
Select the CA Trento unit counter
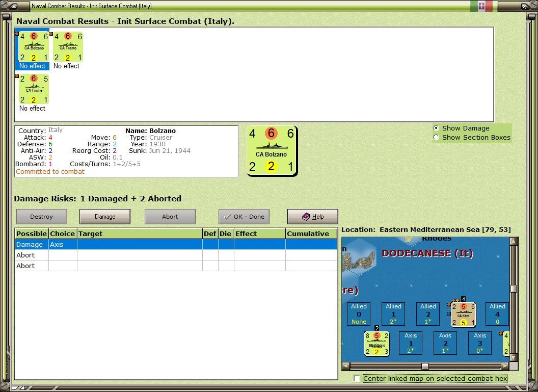(68, 47)
